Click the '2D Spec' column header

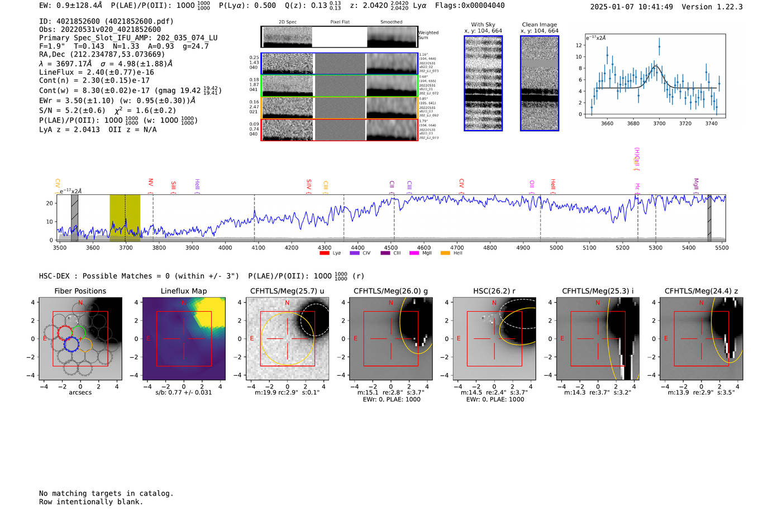point(288,22)
